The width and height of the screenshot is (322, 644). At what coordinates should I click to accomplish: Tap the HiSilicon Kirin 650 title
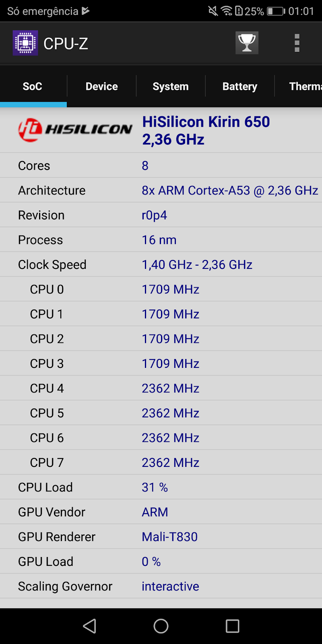click(206, 122)
